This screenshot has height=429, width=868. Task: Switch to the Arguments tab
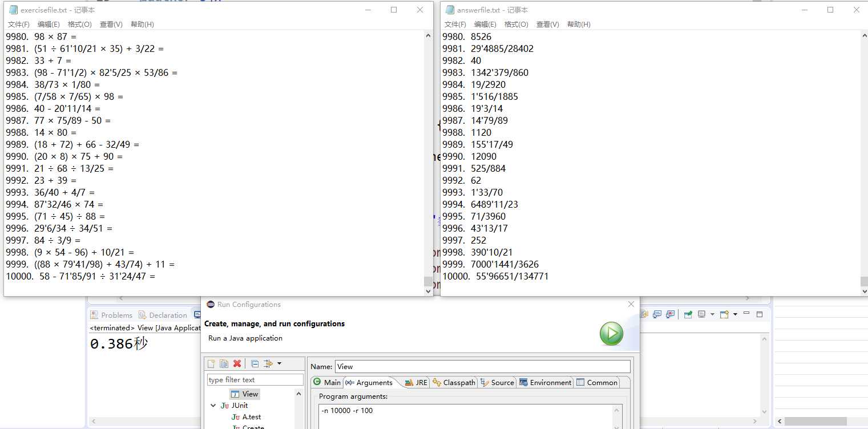tap(369, 383)
